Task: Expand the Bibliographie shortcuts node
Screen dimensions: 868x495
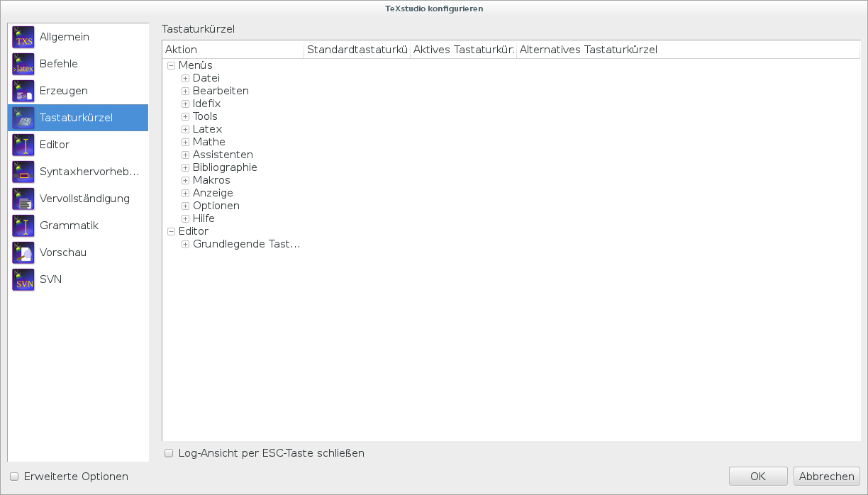Action: click(x=185, y=167)
